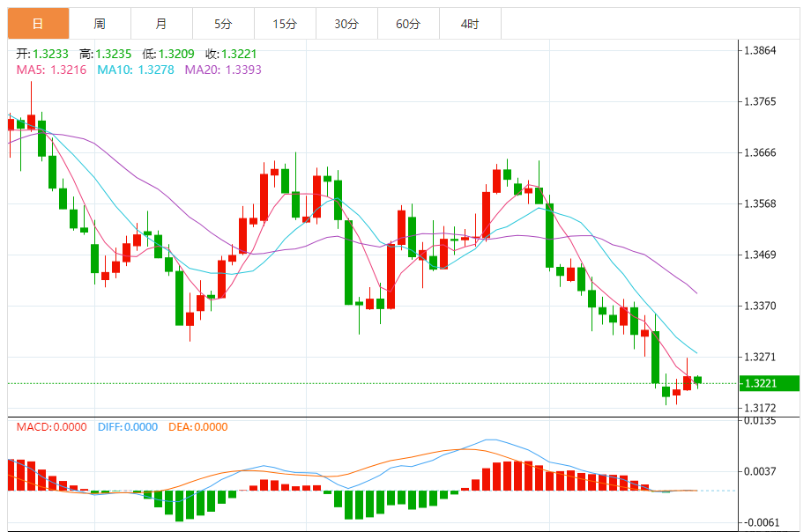
Task: Click the MA5: 1.3216 indicator label
Action: click(51, 70)
